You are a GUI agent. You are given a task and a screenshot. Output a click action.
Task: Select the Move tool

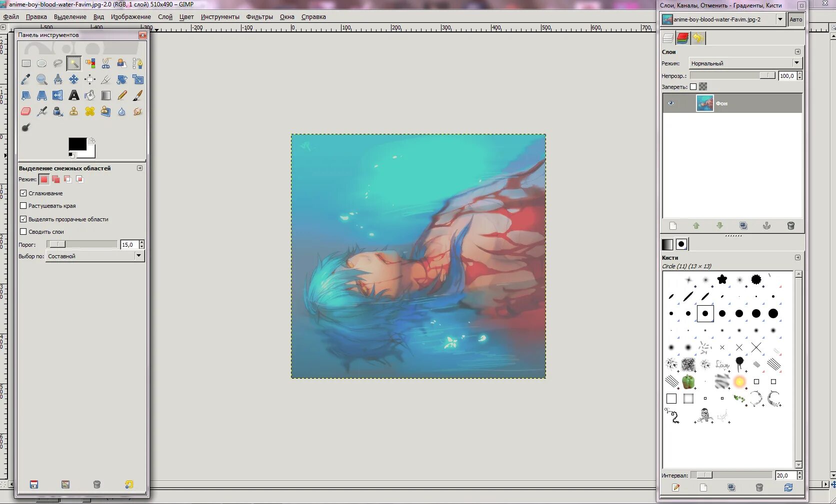pos(74,79)
